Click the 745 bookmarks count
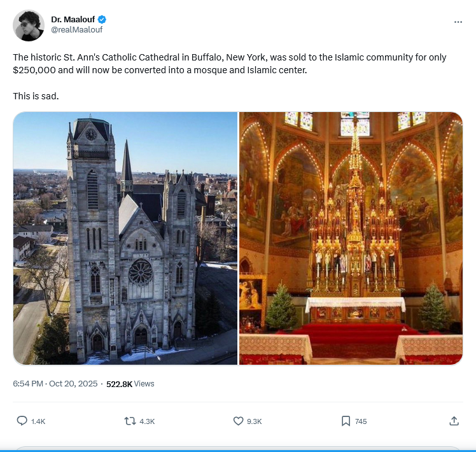The height and width of the screenshot is (452, 476). pos(361,421)
